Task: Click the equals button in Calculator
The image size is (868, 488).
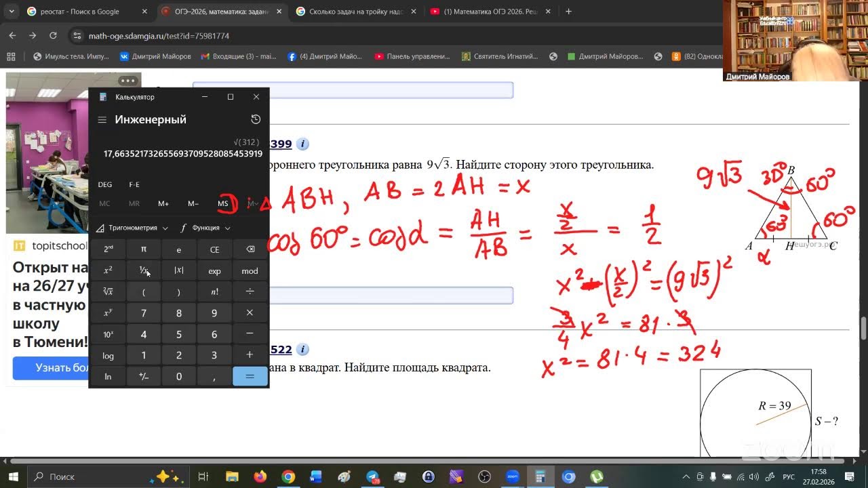Action: tap(250, 376)
